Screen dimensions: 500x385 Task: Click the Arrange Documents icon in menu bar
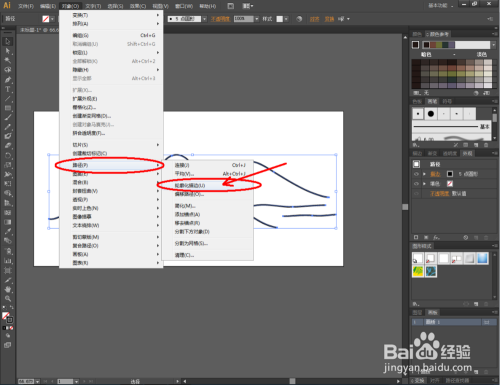coord(248,6)
